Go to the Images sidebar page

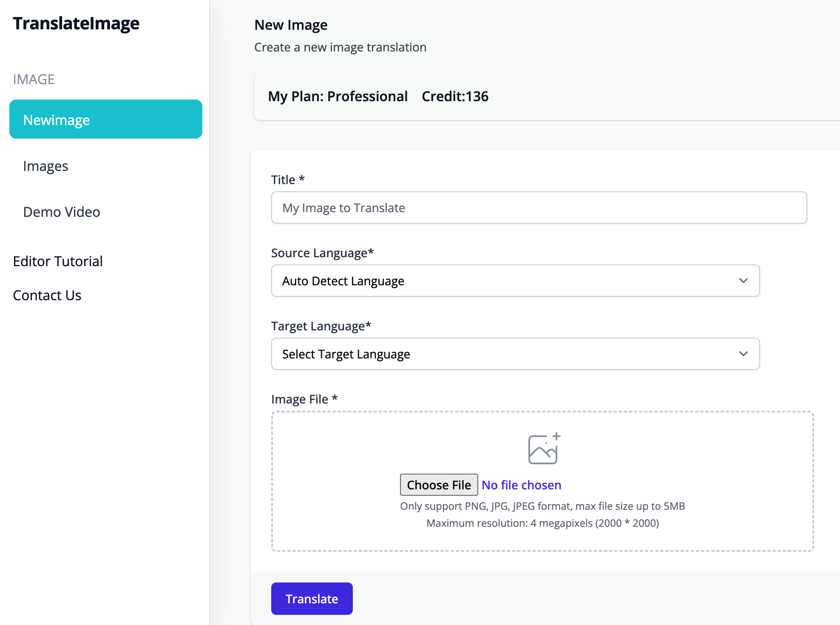45,166
